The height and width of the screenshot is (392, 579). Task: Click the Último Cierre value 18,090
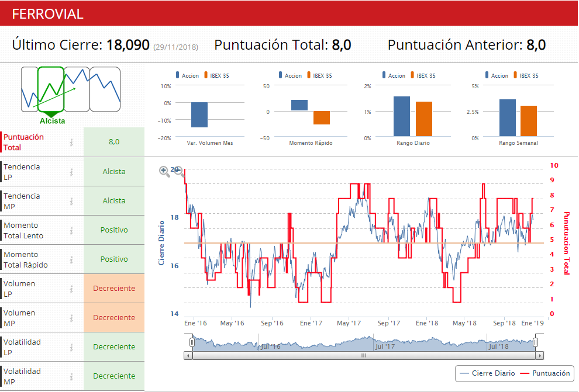click(127, 45)
